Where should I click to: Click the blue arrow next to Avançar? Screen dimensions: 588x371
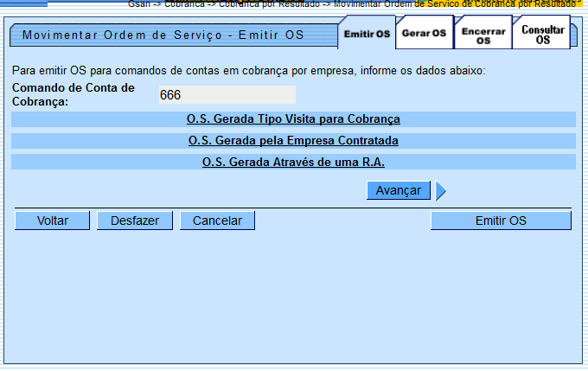coord(441,190)
